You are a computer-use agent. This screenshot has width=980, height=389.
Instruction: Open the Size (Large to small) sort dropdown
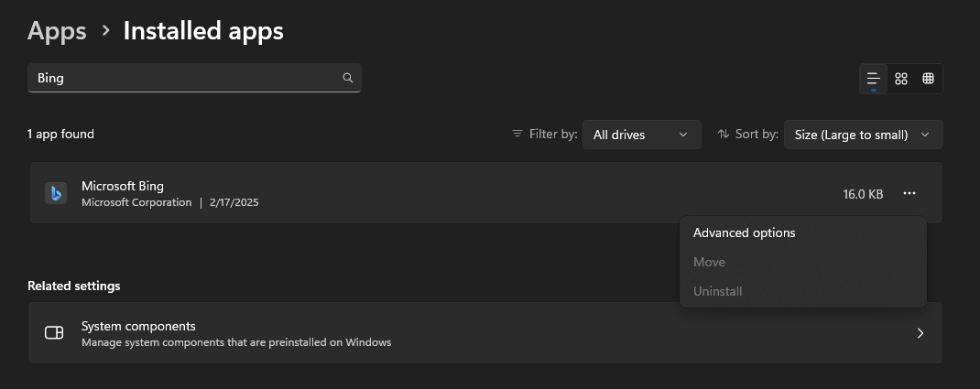coord(863,135)
